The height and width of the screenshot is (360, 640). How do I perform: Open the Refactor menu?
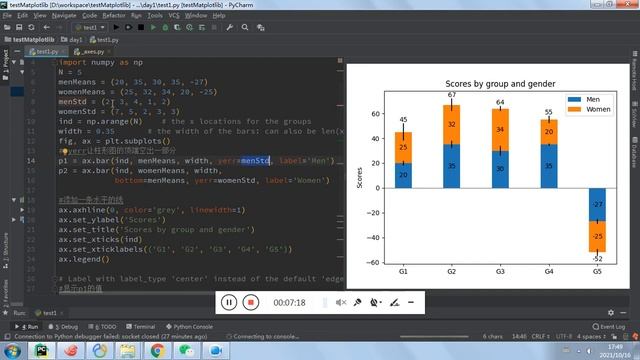click(x=113, y=16)
